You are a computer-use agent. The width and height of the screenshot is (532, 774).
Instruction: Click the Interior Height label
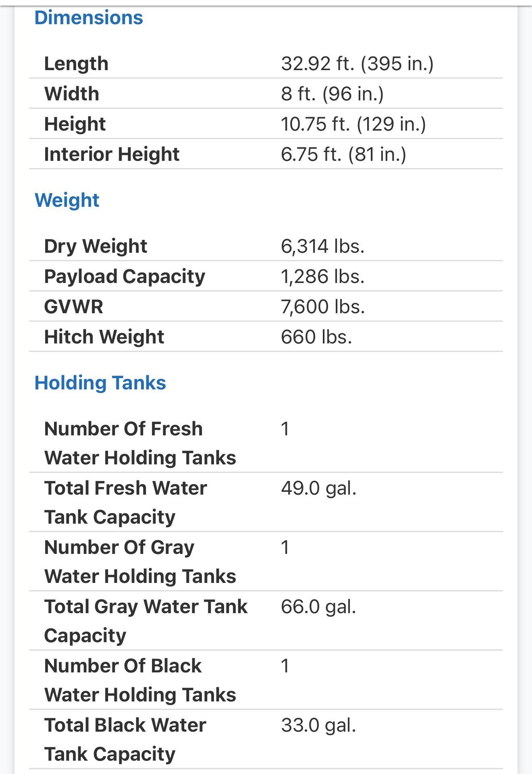pyautogui.click(x=112, y=154)
